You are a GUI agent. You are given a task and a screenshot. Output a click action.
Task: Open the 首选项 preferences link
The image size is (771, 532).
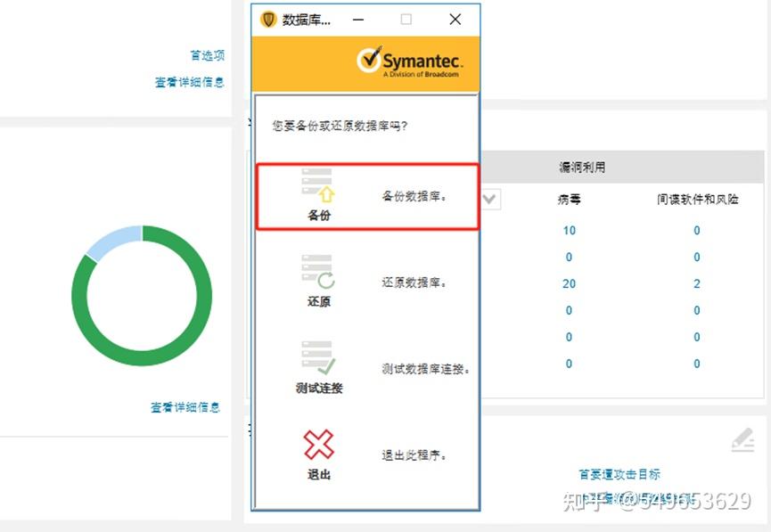[208, 54]
